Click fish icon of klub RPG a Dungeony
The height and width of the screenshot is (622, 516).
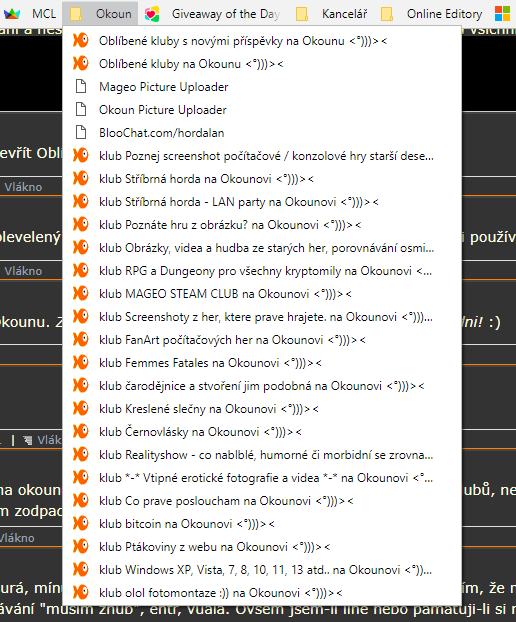pyautogui.click(x=81, y=271)
